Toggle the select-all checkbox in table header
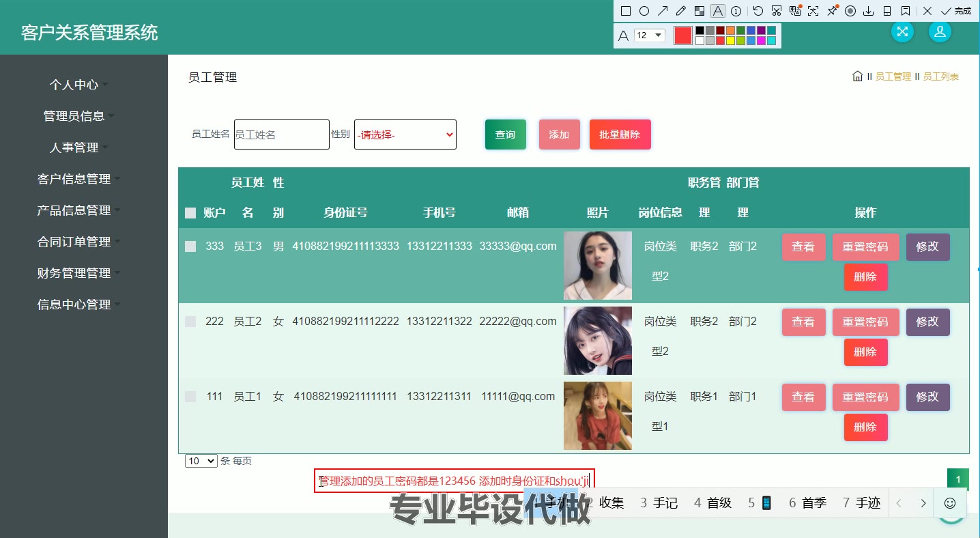 pos(190,213)
